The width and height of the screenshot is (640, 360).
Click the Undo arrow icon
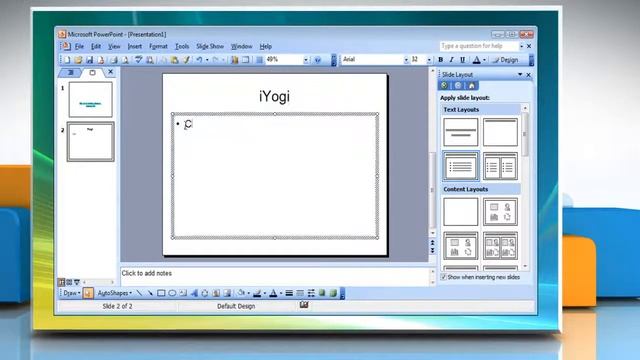pyautogui.click(x=199, y=60)
